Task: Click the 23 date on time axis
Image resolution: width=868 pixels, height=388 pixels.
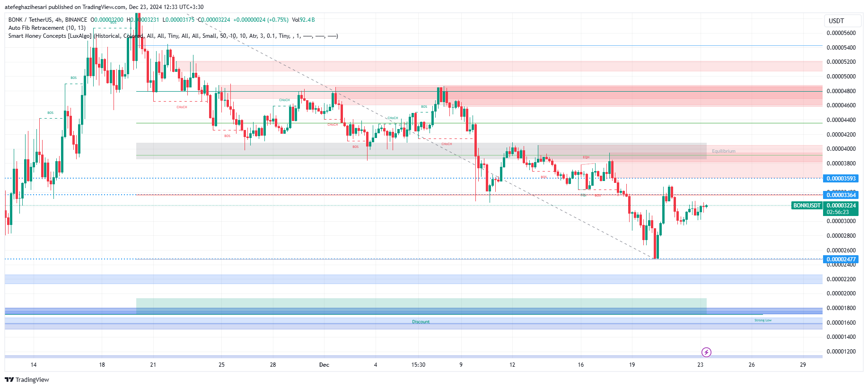Action: pos(701,365)
